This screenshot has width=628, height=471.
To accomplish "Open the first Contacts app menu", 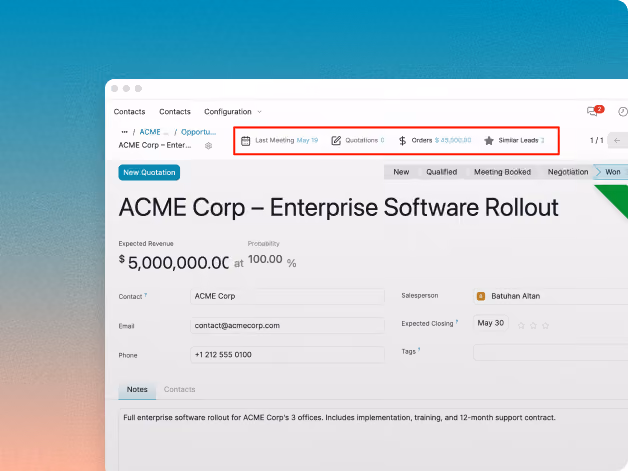I will point(129,112).
